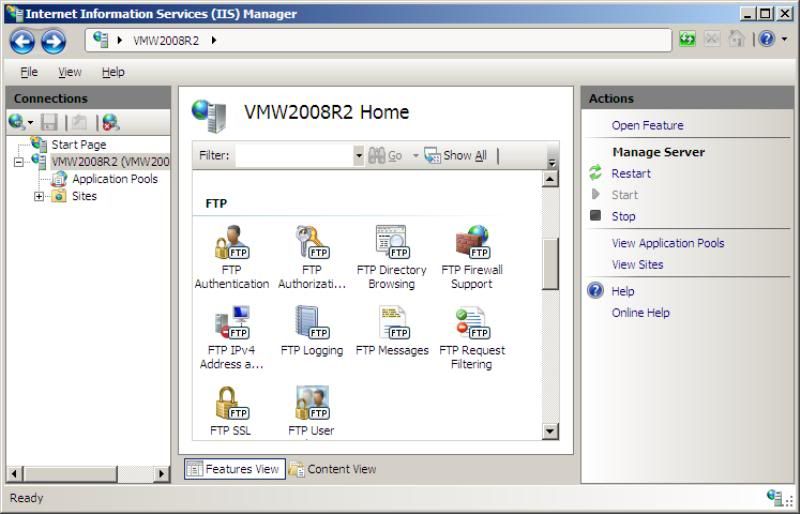Open the View menu

coord(70,72)
